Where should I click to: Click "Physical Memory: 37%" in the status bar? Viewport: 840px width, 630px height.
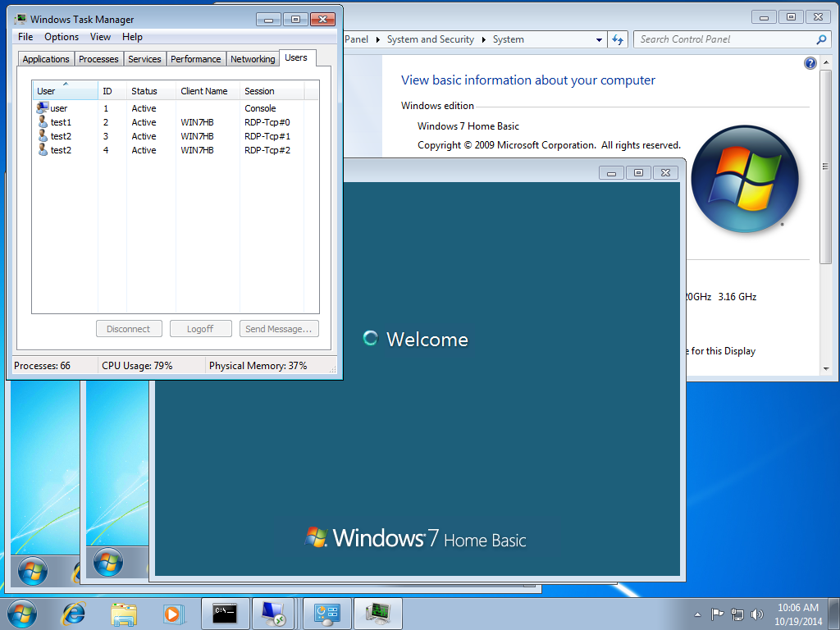click(258, 366)
